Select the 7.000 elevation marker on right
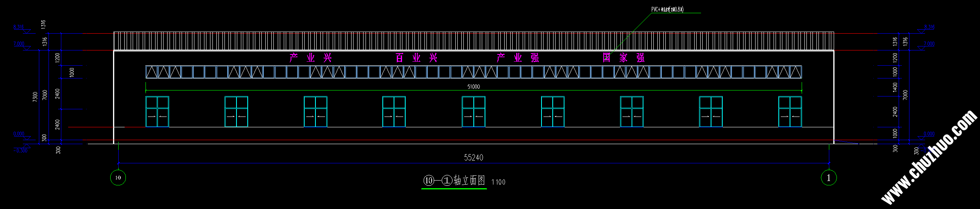 point(929,44)
